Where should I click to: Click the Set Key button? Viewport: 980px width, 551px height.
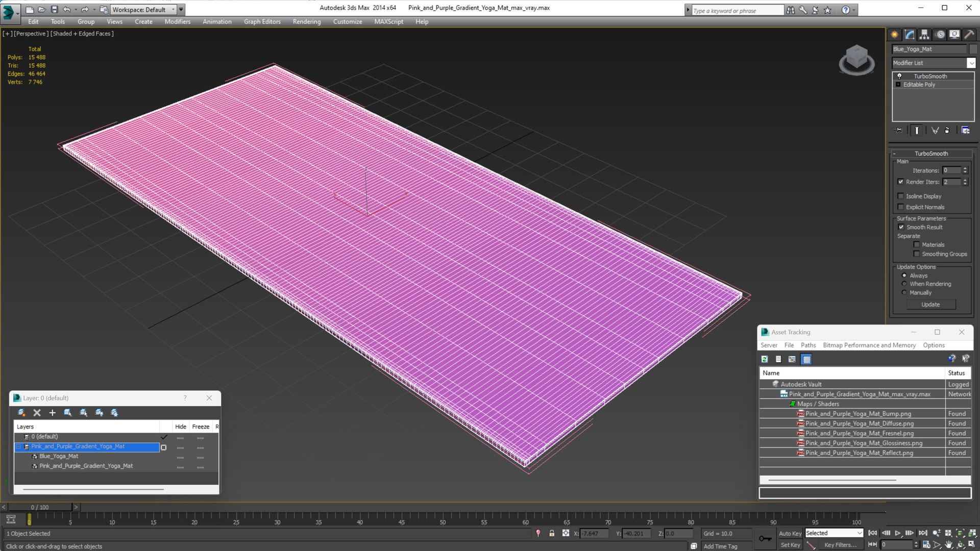(x=790, y=545)
